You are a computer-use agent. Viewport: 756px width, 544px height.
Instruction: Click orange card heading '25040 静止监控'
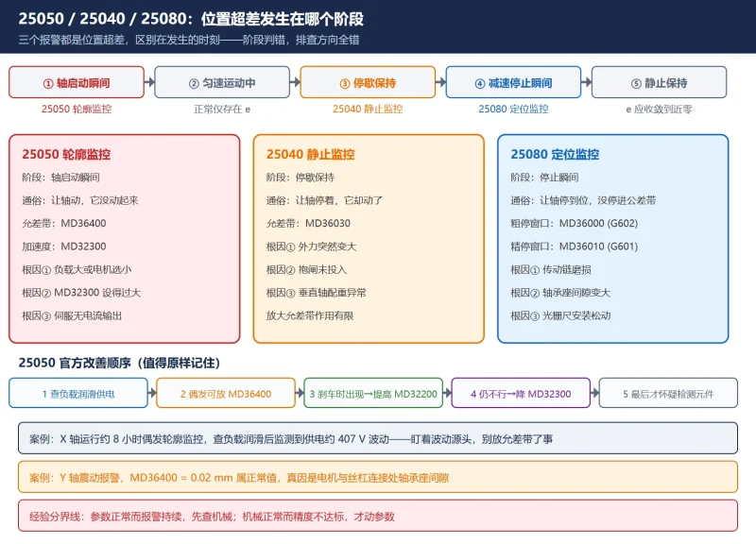(x=311, y=154)
